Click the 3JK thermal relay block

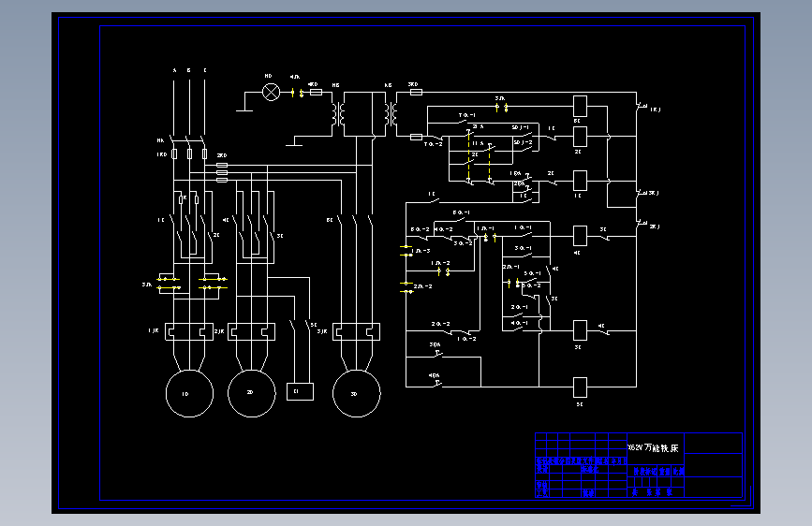point(356,332)
